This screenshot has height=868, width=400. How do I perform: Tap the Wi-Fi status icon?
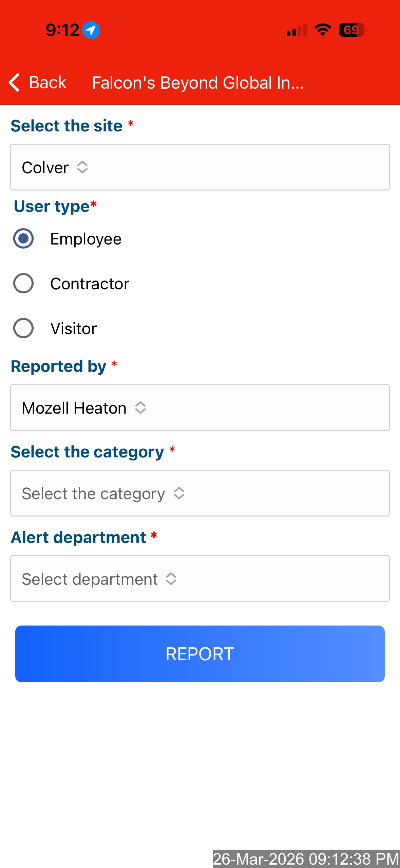[323, 30]
